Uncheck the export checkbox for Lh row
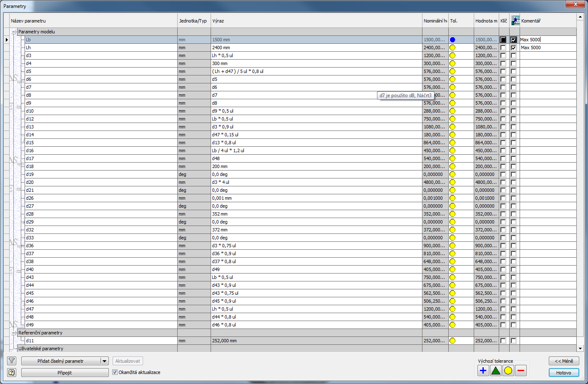Image resolution: width=588 pixels, height=384 pixels. [x=513, y=48]
